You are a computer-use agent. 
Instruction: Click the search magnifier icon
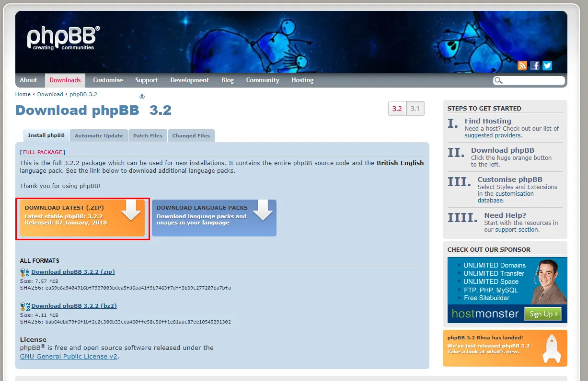click(x=498, y=80)
